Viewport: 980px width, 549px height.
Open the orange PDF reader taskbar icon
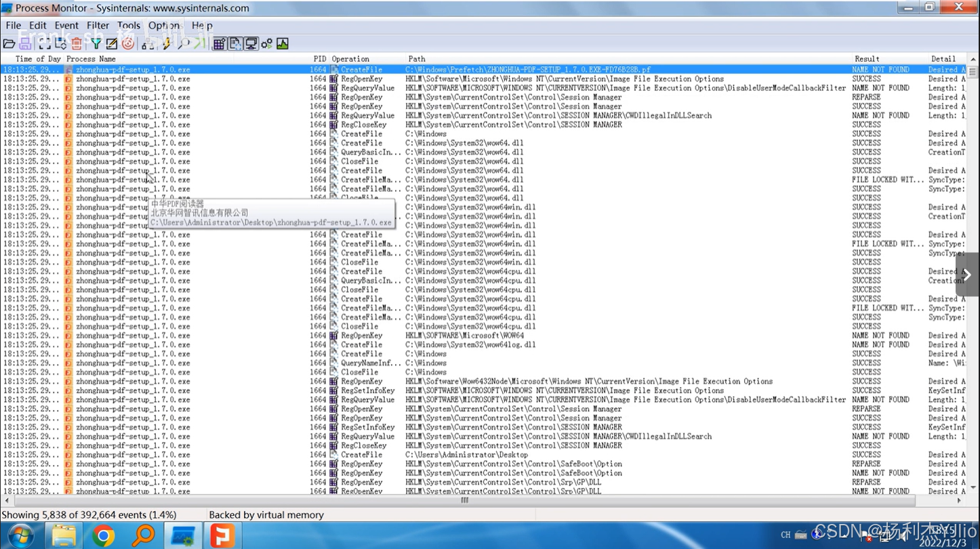tap(222, 535)
